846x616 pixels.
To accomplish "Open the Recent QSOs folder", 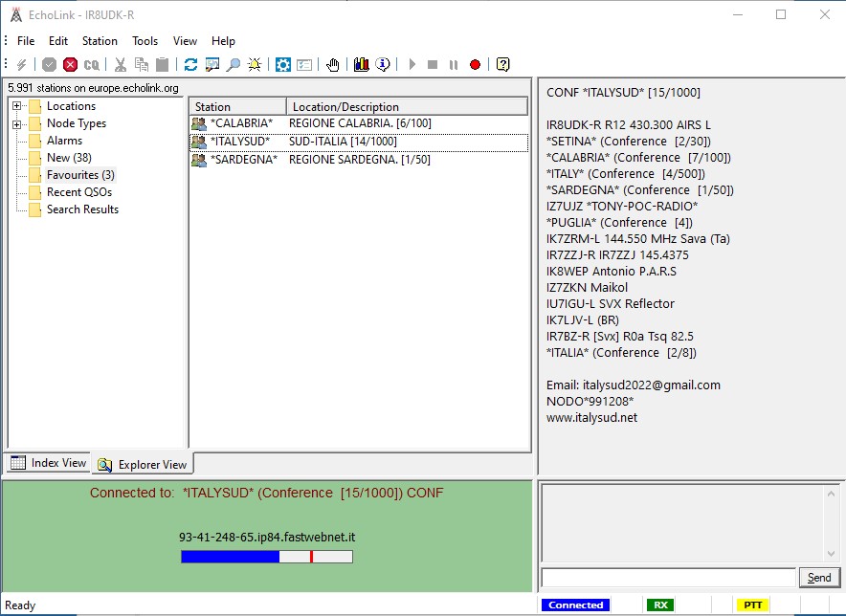I will [x=79, y=192].
